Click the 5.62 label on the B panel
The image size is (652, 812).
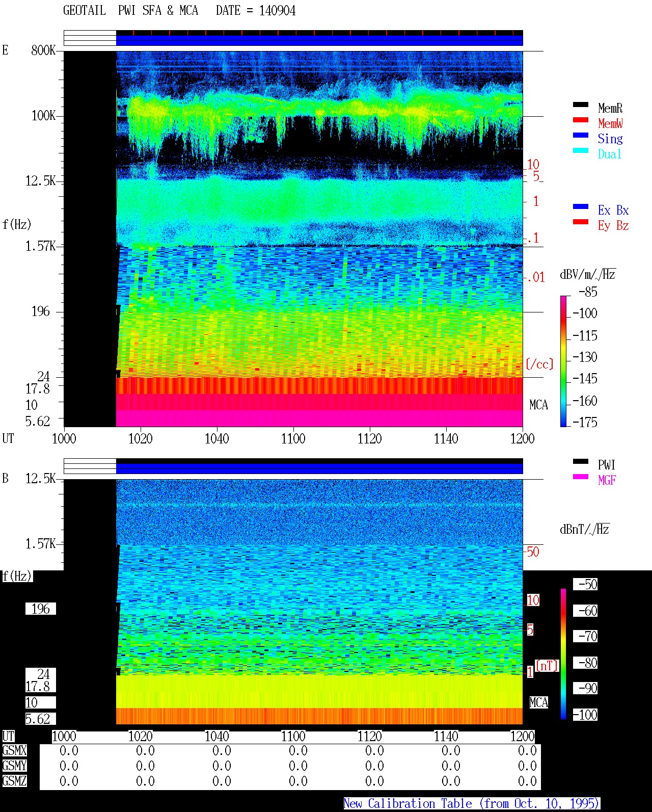click(38, 719)
